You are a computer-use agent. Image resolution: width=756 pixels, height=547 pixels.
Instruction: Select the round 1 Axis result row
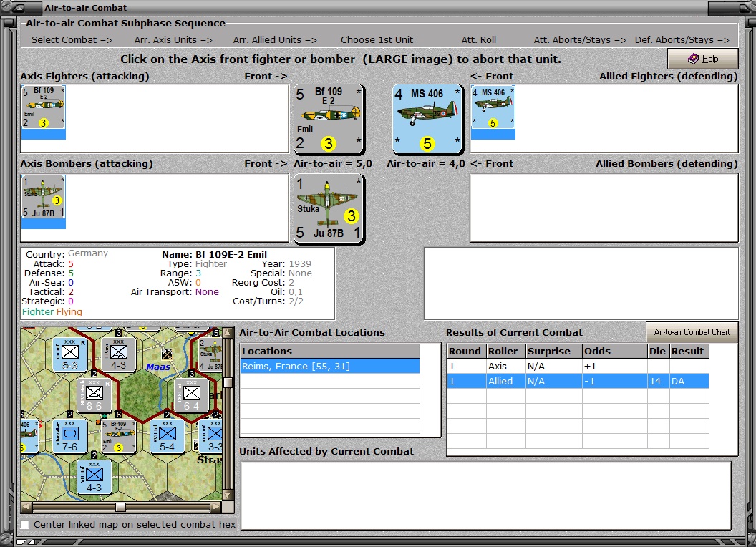[x=578, y=366]
